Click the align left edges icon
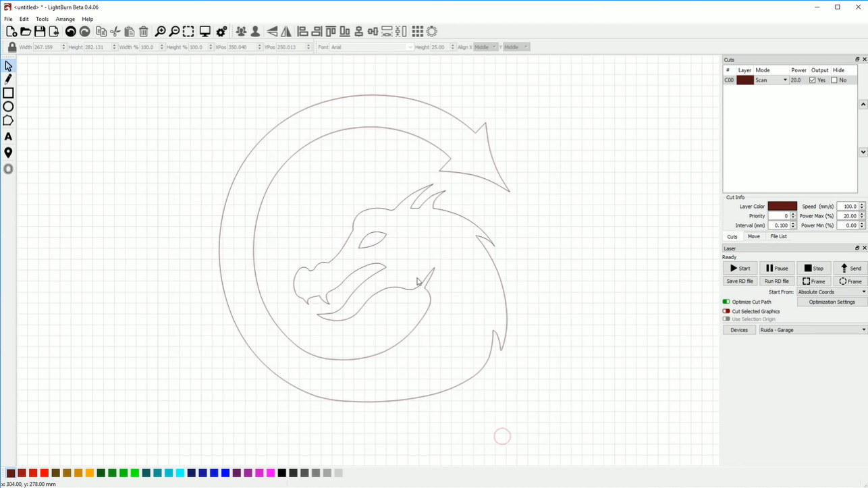Image resolution: width=868 pixels, height=488 pixels. pyautogui.click(x=302, y=32)
